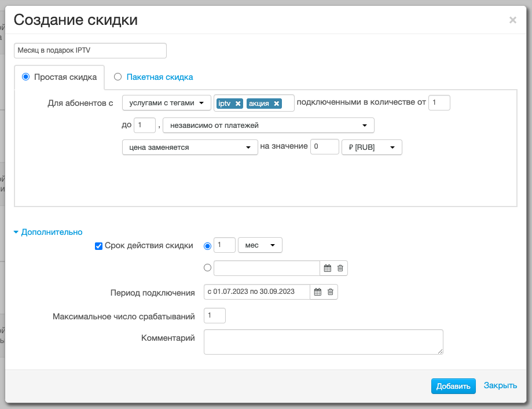532x409 pixels.
Task: Select the end-date radio option
Action: [207, 268]
